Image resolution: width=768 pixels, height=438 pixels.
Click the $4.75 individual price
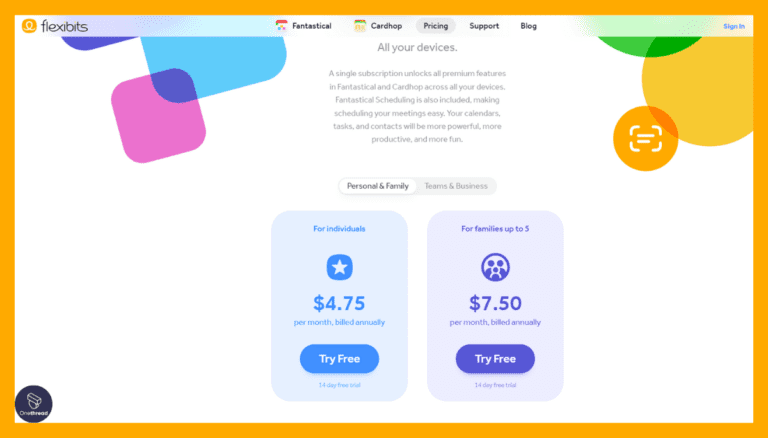[339, 303]
